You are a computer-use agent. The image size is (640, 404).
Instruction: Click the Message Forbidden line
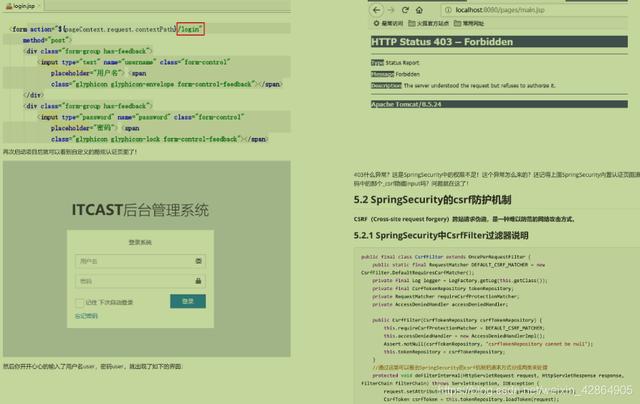coord(395,74)
